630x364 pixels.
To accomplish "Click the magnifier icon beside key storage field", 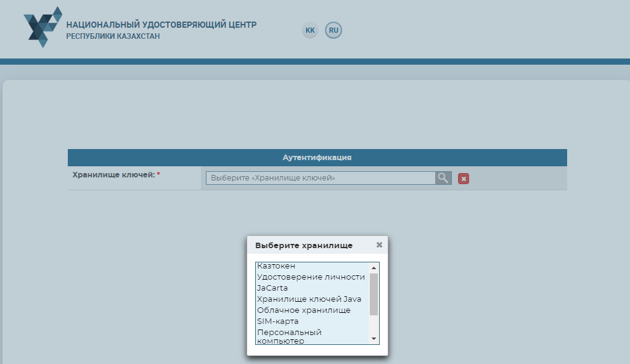I will [443, 178].
